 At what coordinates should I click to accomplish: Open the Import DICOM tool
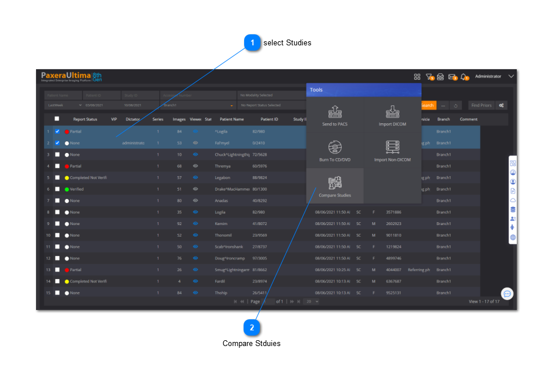coord(392,115)
